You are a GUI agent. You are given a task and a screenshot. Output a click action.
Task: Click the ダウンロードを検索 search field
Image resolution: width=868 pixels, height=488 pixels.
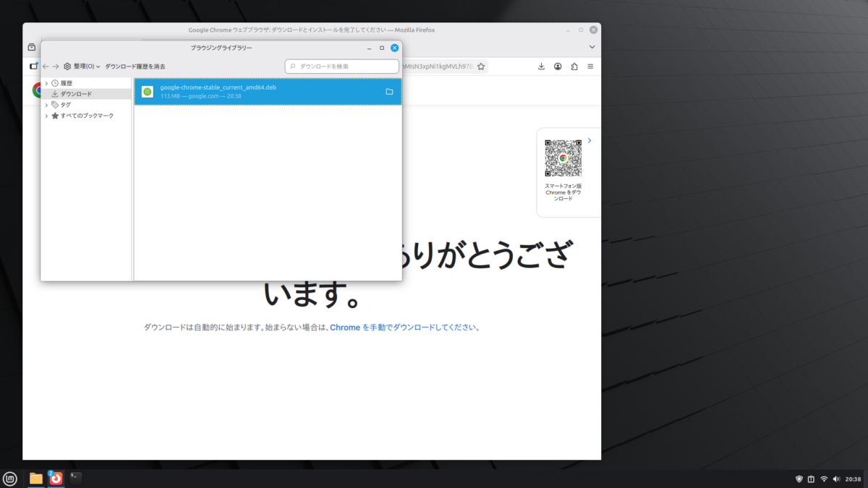tap(345, 67)
